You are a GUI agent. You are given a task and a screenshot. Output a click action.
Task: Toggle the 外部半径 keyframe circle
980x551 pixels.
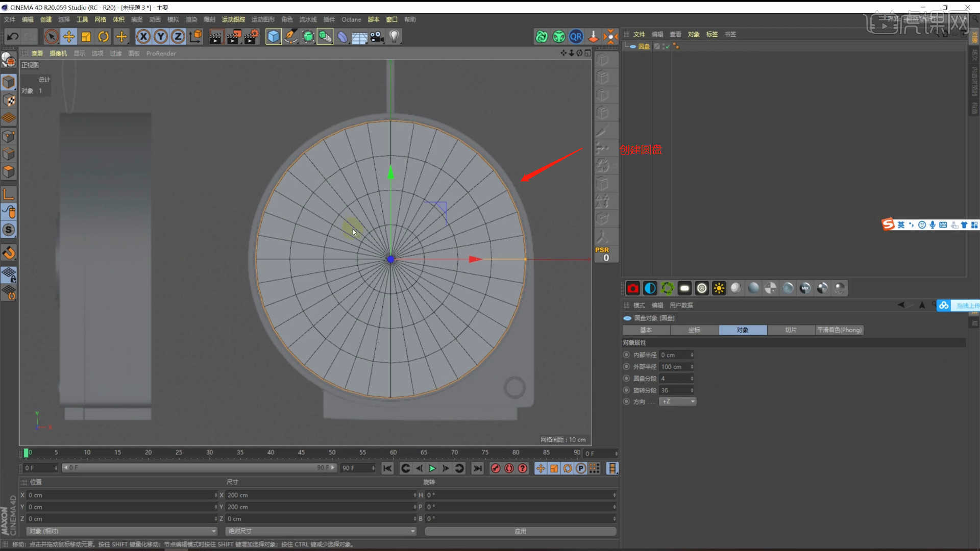point(626,366)
